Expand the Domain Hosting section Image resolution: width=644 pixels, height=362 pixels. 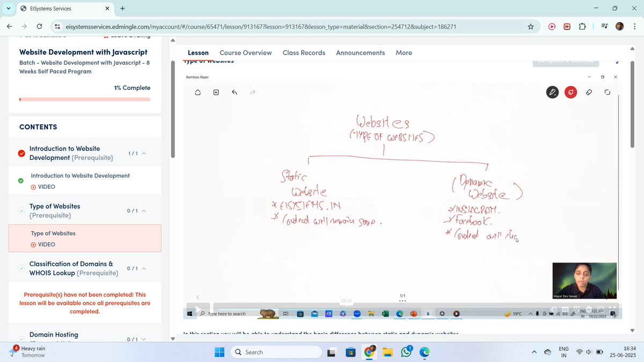pos(144,339)
